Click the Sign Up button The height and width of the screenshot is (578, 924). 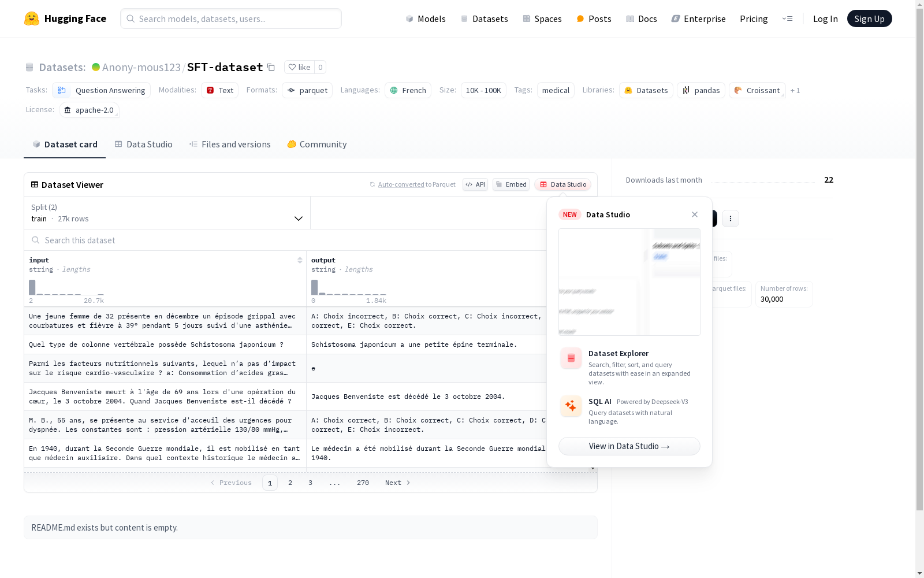coord(869,18)
